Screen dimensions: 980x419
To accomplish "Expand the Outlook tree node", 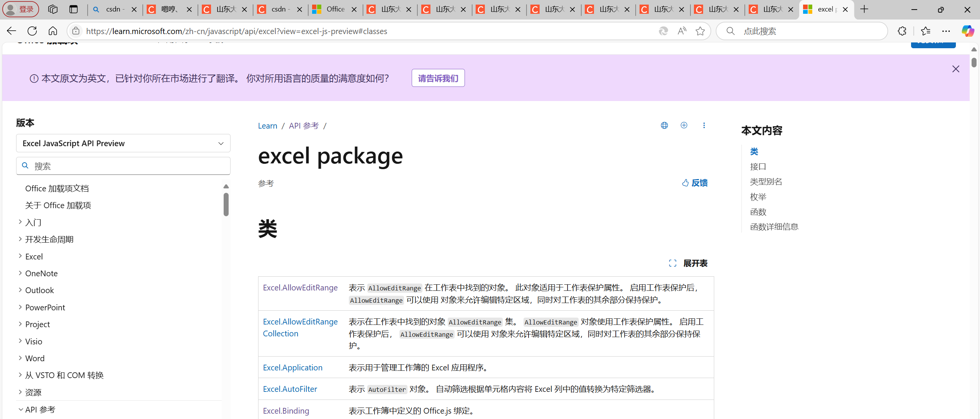I will click(x=20, y=290).
